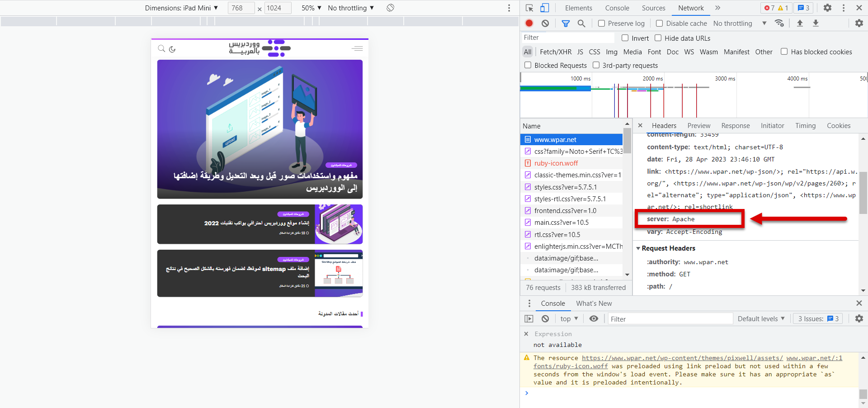This screenshot has width=868, height=408.
Task: Click the network filter funnel icon
Action: (x=566, y=23)
